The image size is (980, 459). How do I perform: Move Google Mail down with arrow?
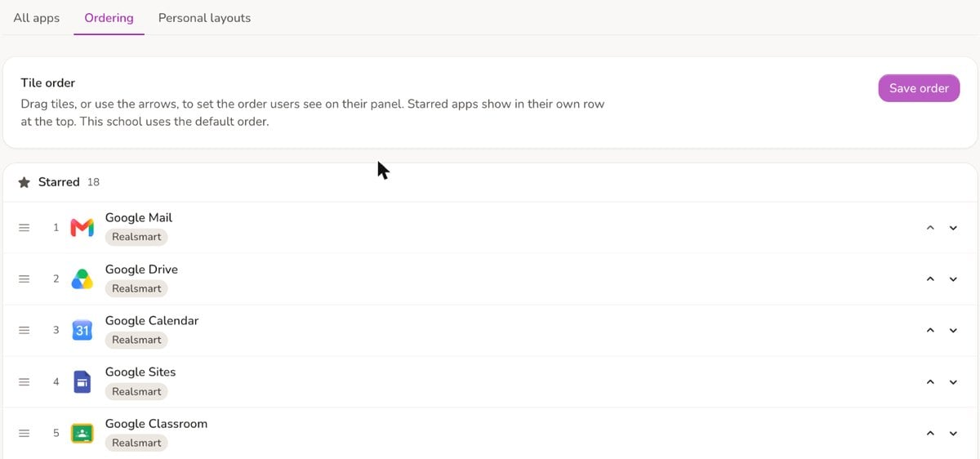(x=953, y=228)
